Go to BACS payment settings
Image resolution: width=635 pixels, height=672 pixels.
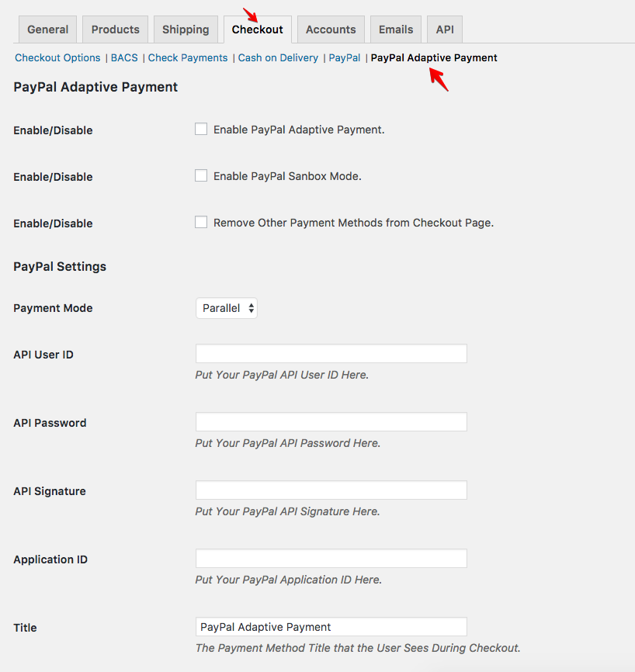click(123, 57)
